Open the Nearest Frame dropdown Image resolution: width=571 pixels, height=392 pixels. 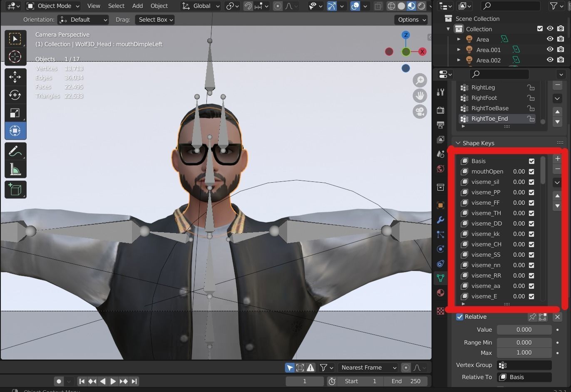point(367,367)
